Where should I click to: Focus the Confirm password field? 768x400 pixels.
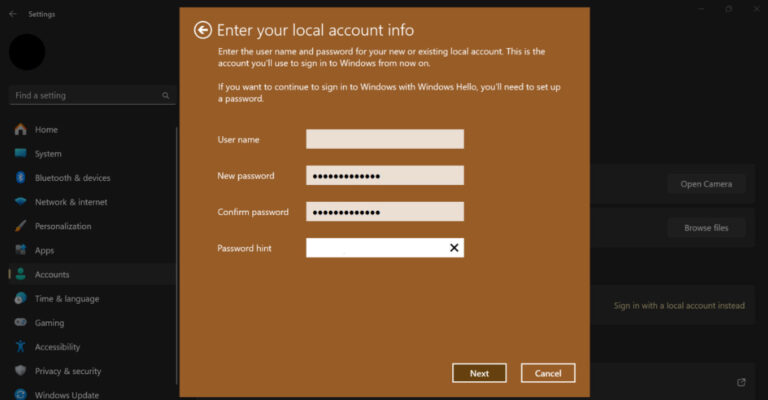coord(385,212)
